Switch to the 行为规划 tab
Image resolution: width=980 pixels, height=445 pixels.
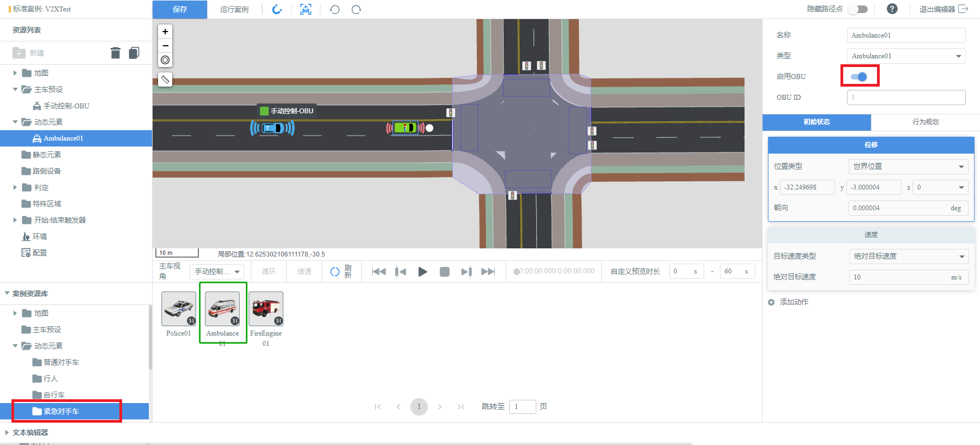pos(925,122)
